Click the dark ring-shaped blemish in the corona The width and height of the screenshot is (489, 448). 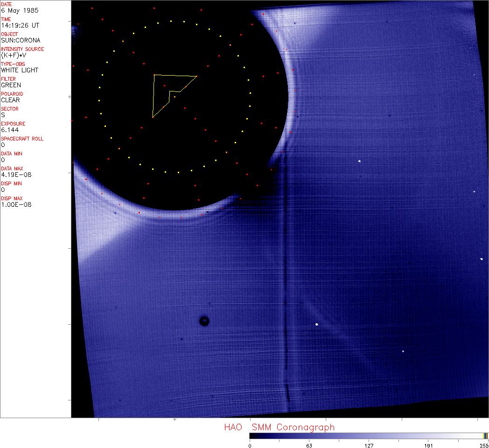click(204, 321)
